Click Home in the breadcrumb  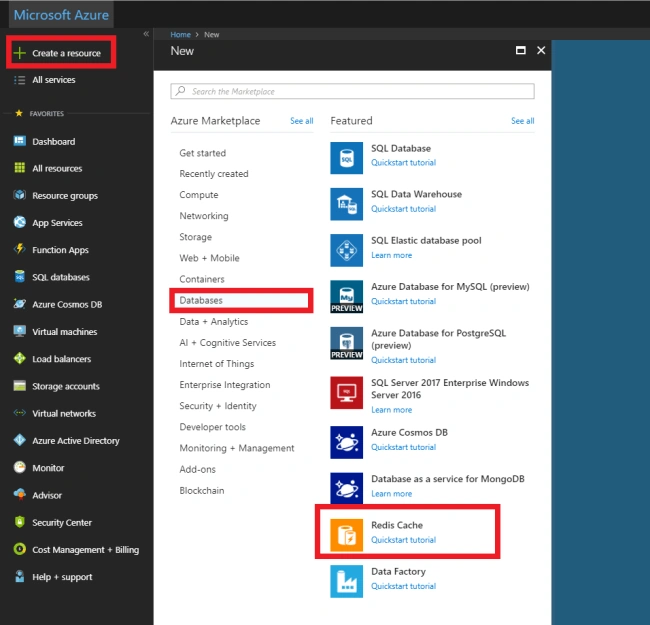point(180,34)
